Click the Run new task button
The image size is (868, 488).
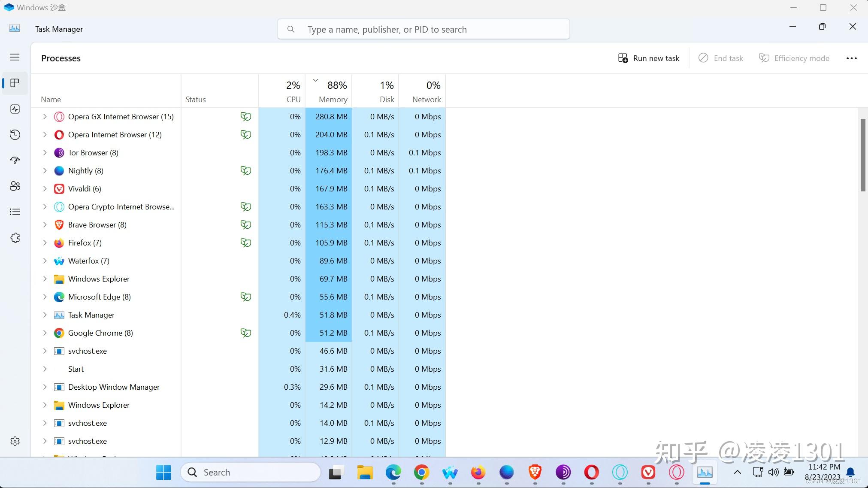[649, 58]
